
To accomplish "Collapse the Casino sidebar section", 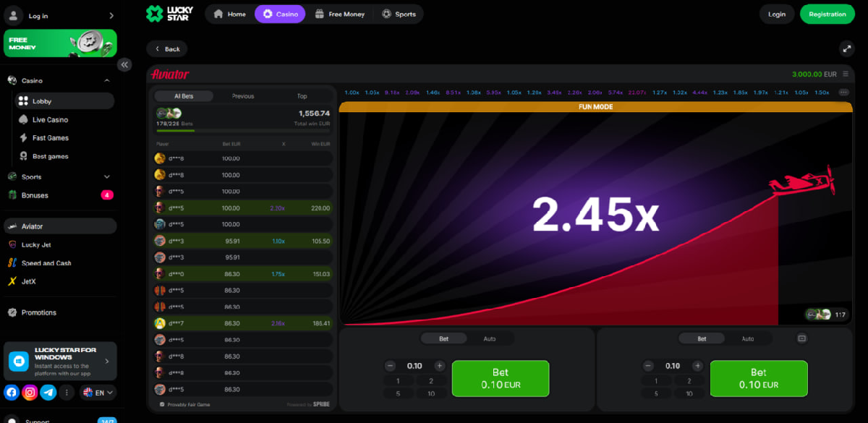I will click(x=107, y=81).
